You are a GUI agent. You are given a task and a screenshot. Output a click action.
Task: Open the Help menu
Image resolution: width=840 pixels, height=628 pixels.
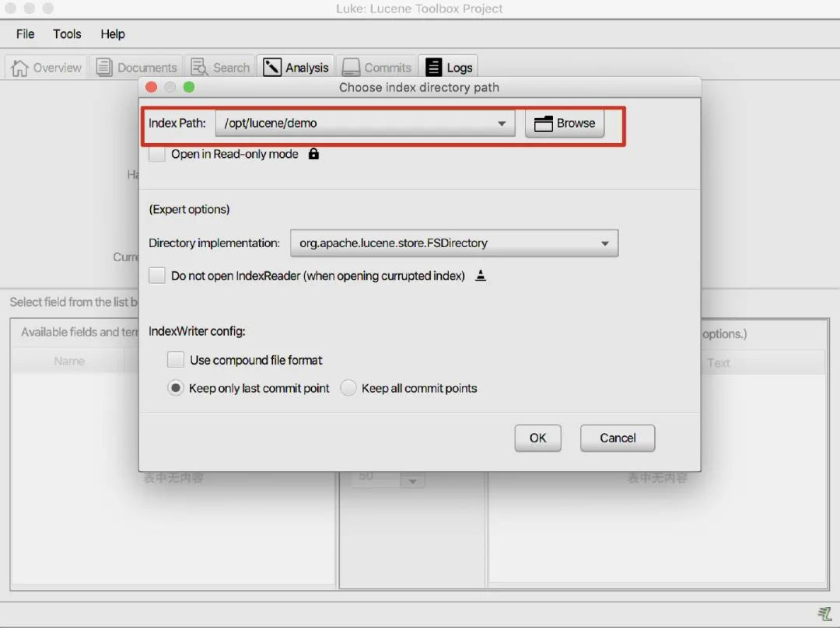[x=113, y=34]
